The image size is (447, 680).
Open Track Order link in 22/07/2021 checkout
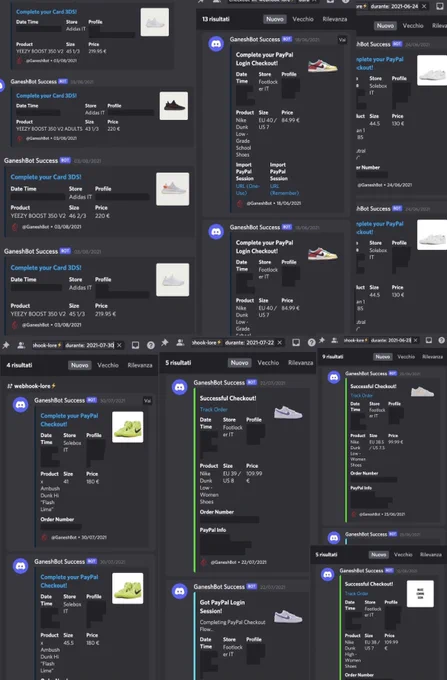coord(213,409)
